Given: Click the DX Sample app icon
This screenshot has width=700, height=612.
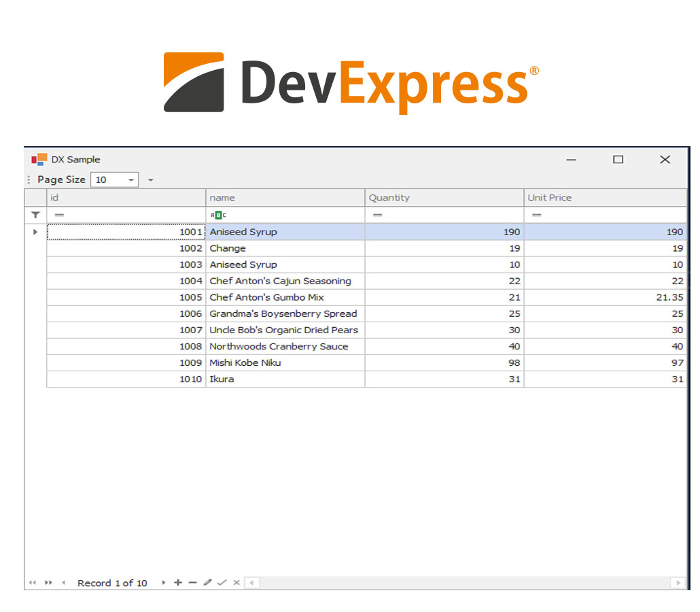Looking at the screenshot, I should [39, 160].
